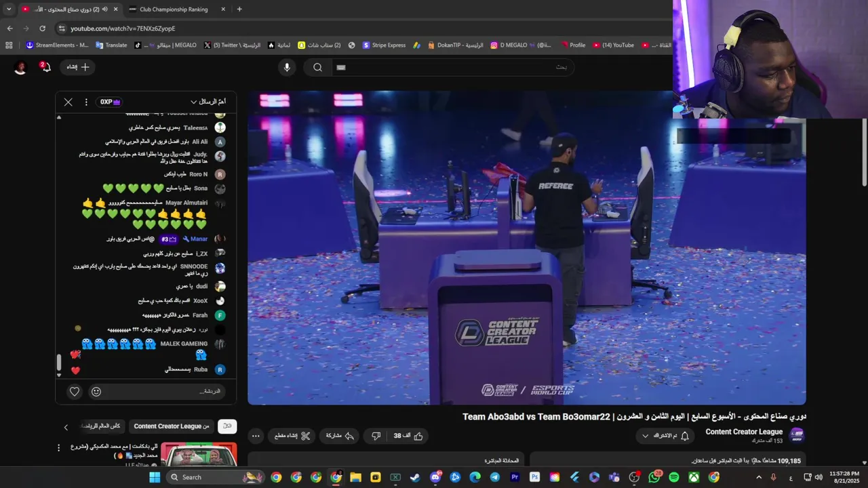Open Adobe Photoshop from taskbar
The image size is (868, 488).
point(534,477)
